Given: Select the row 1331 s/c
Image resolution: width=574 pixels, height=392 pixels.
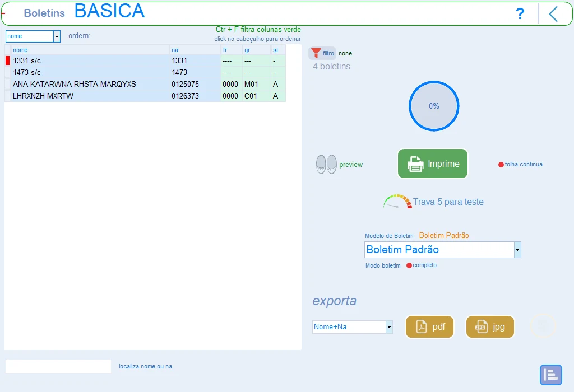Looking at the screenshot, I should tap(145, 60).
